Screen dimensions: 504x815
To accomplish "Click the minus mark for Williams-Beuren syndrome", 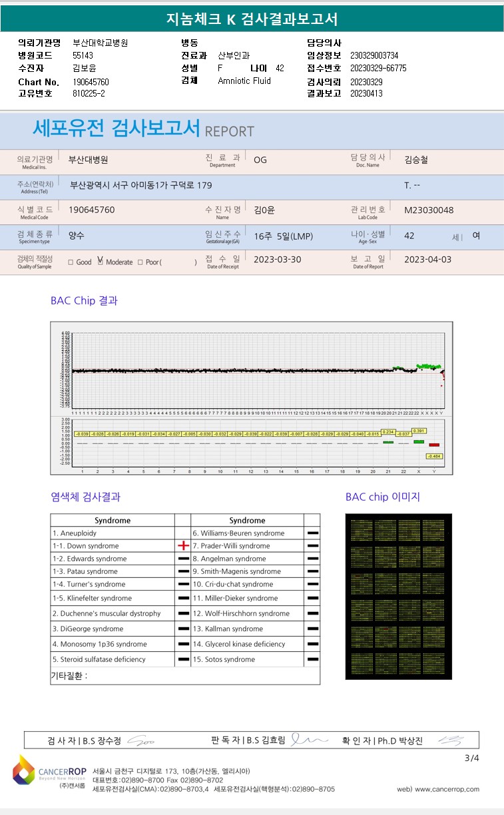I will click(312, 533).
